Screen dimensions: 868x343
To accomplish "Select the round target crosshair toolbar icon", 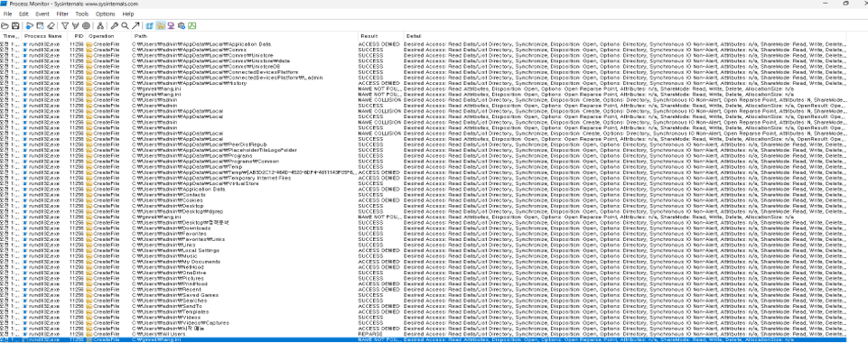I will [86, 25].
